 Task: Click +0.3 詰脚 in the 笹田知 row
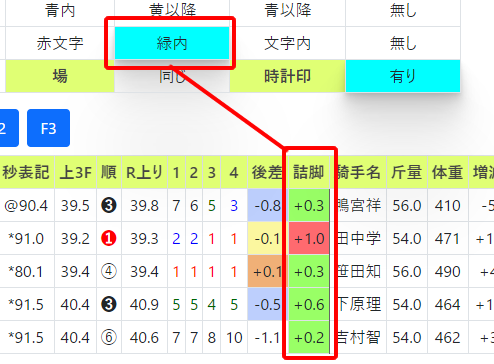point(309,272)
